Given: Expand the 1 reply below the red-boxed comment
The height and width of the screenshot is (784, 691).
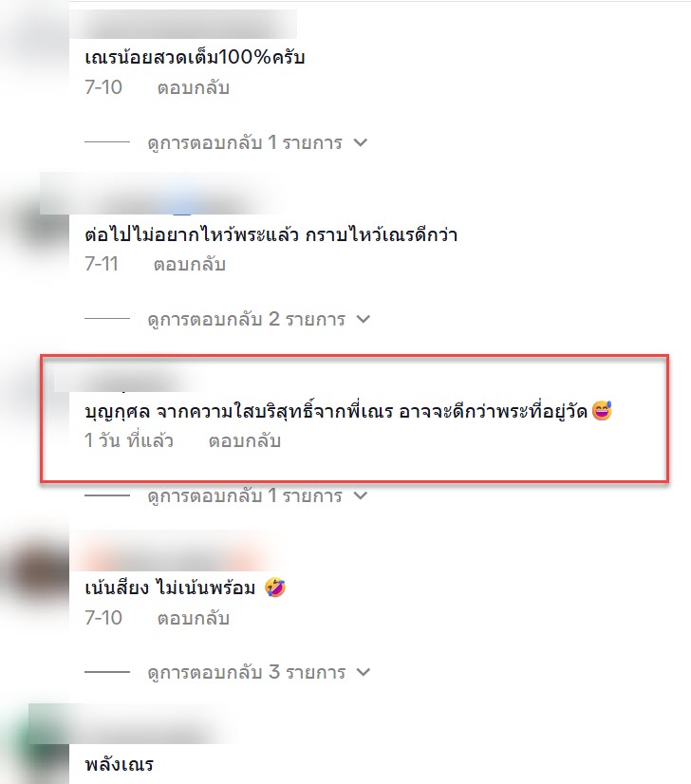Looking at the screenshot, I should 245,496.
